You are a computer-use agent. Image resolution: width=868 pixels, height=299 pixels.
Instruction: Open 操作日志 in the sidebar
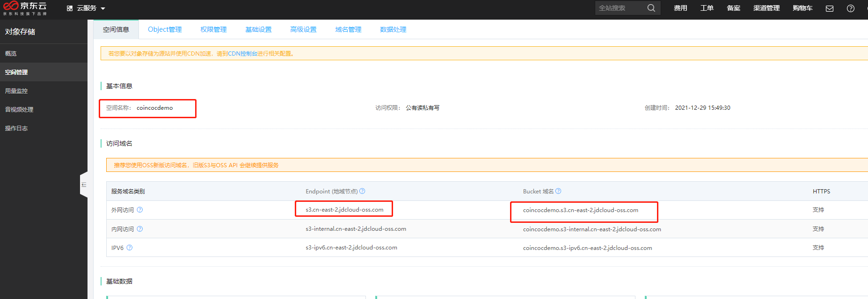16,128
